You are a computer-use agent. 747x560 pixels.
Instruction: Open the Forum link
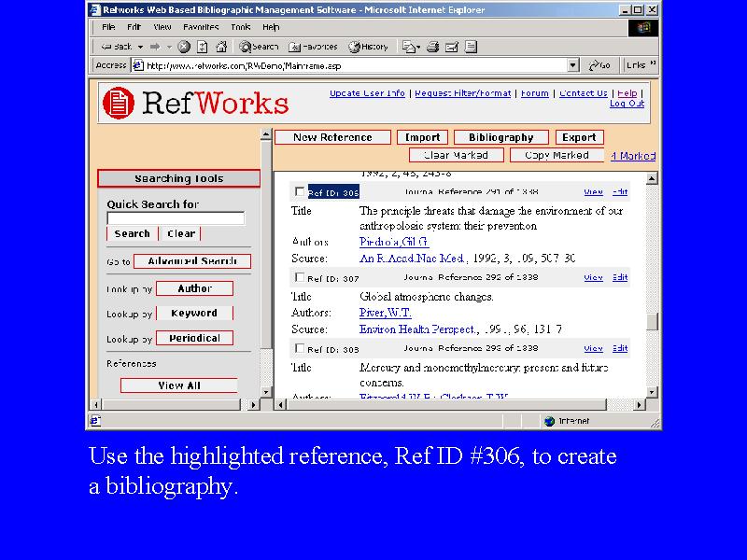(534, 93)
